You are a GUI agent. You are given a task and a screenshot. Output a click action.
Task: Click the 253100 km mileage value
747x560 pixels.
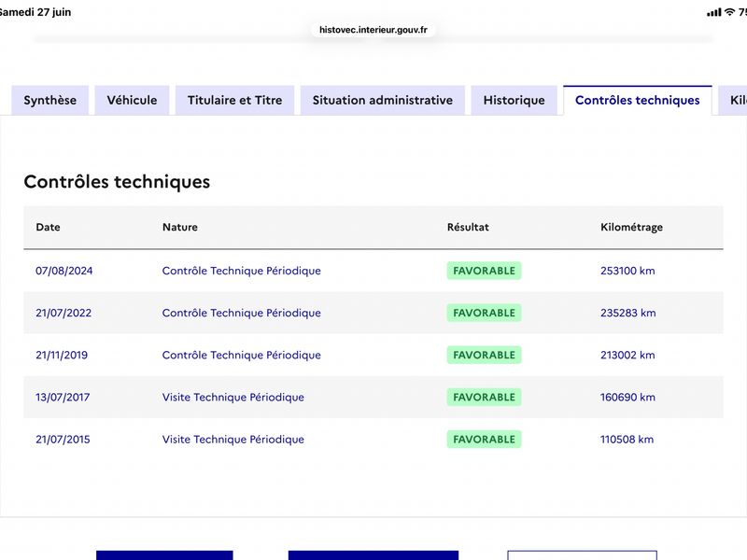tap(627, 271)
